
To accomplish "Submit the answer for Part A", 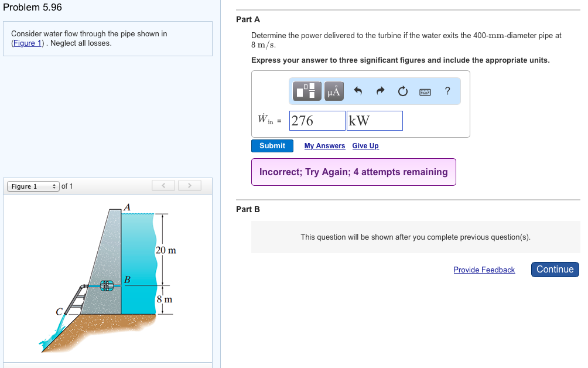I will tap(272, 145).
